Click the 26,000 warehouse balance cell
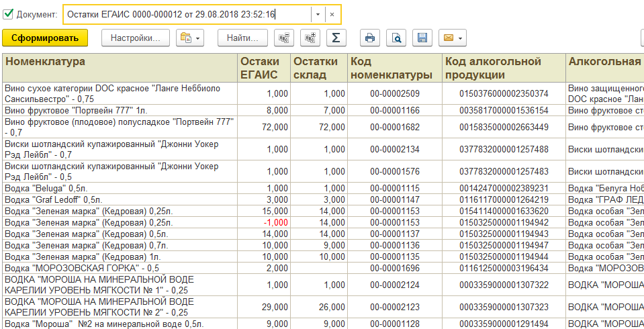This screenshot has height=329, width=644. click(x=319, y=308)
